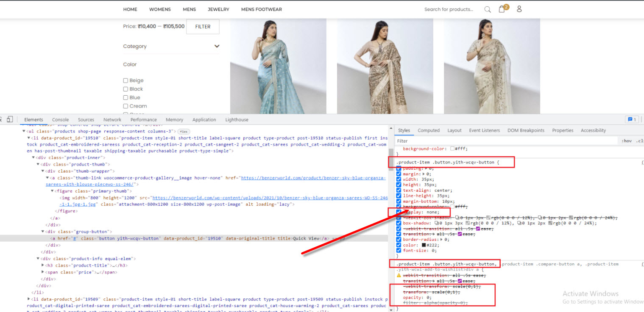Click the Search for products field
Viewport: 644px width, 312px height.
tap(449, 9)
